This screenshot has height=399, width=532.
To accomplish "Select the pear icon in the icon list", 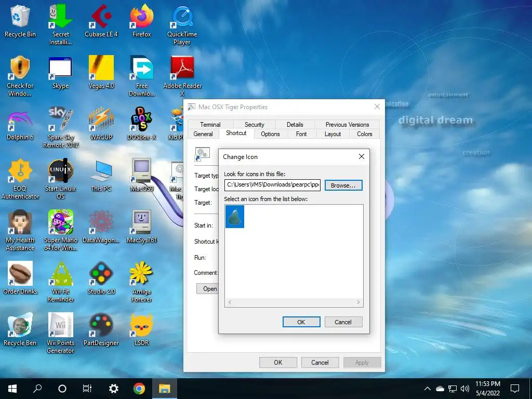I will click(x=234, y=217).
